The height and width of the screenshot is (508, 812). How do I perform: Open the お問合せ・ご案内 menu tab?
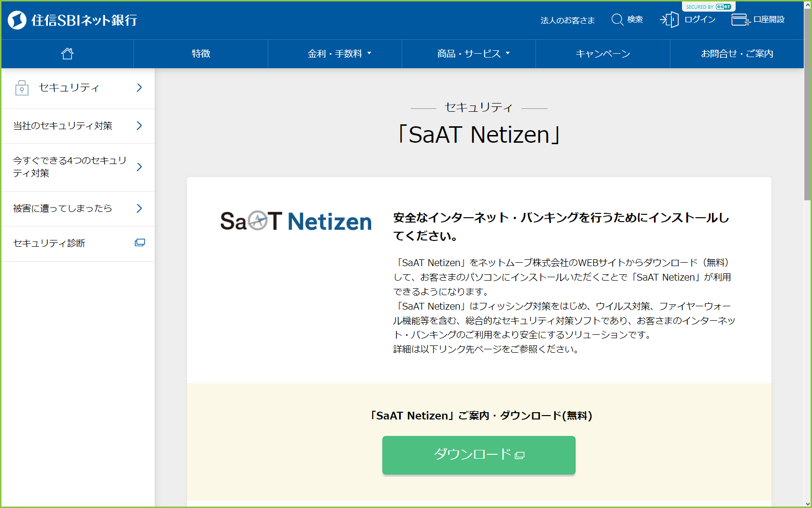pyautogui.click(x=737, y=54)
